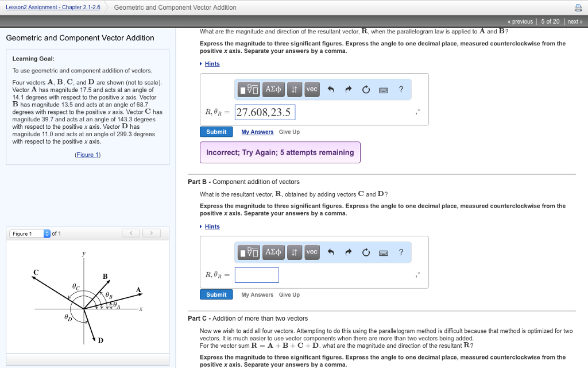Open the keyboard shortcuts icon in Part B toolbar

[384, 252]
